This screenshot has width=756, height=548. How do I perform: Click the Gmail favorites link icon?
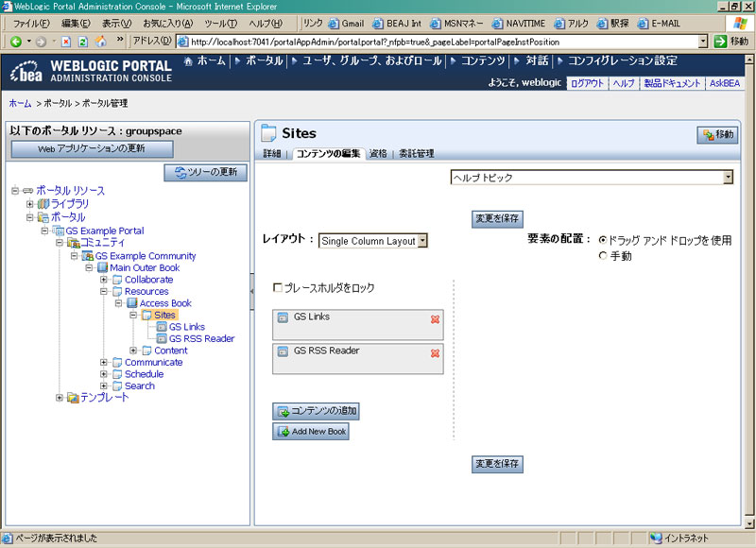334,23
